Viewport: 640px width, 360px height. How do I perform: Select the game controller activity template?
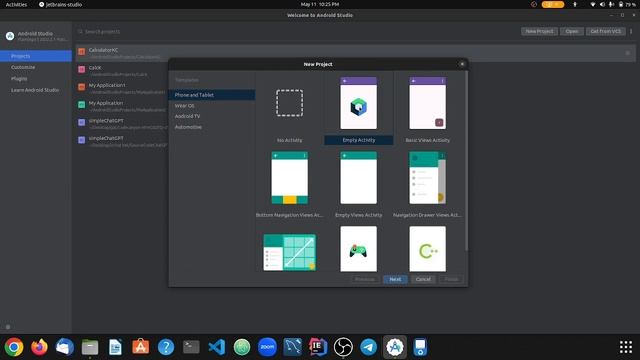pos(358,249)
